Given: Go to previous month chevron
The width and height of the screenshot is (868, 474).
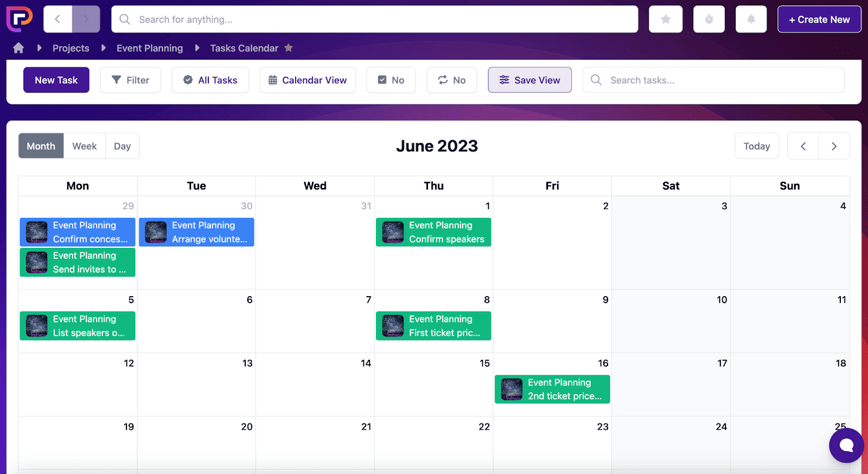Looking at the screenshot, I should click(803, 146).
